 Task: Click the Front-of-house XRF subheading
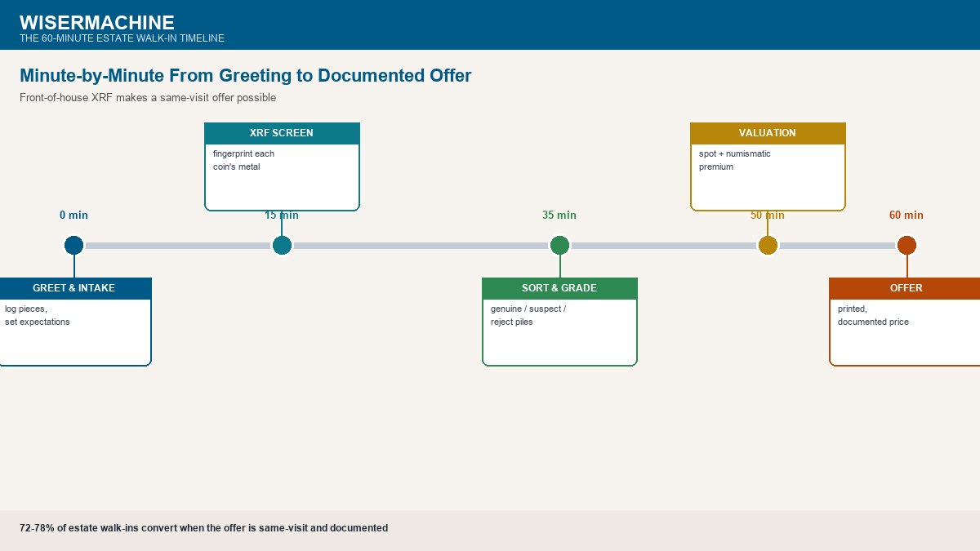148,98
